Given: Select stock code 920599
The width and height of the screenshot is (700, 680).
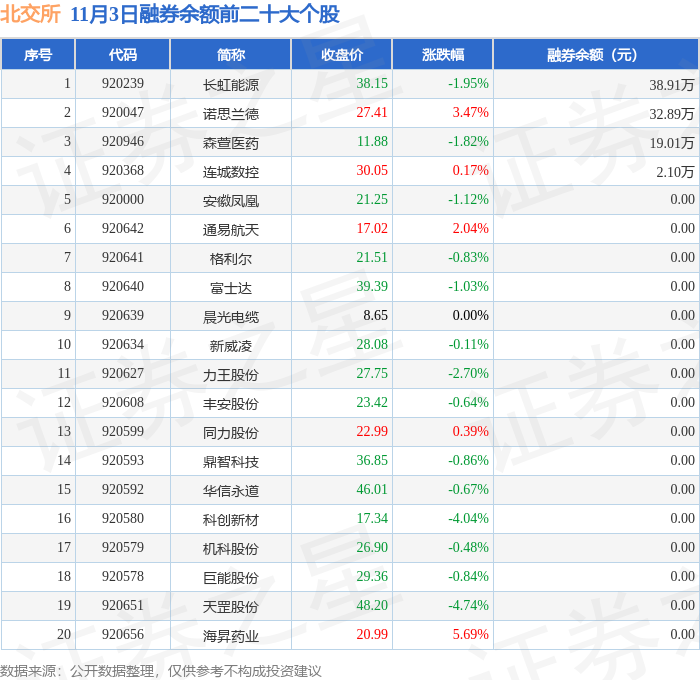Looking at the screenshot, I should click(123, 432).
